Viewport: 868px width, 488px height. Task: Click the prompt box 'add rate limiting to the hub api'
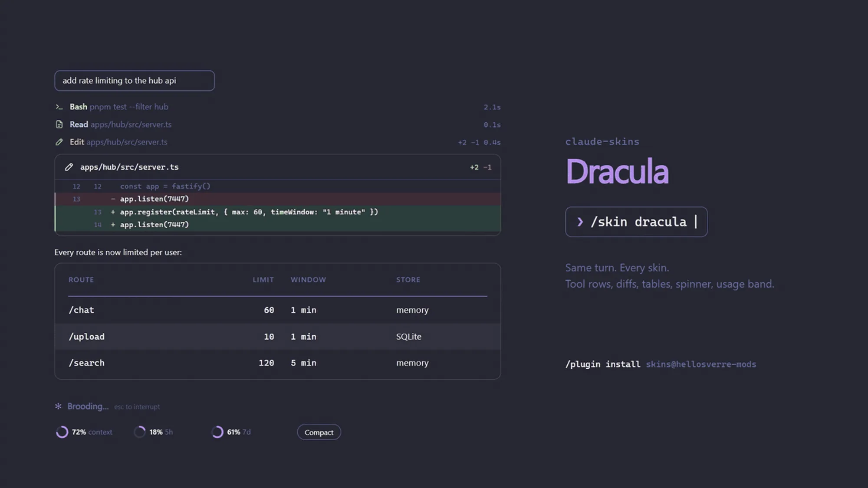(x=135, y=81)
